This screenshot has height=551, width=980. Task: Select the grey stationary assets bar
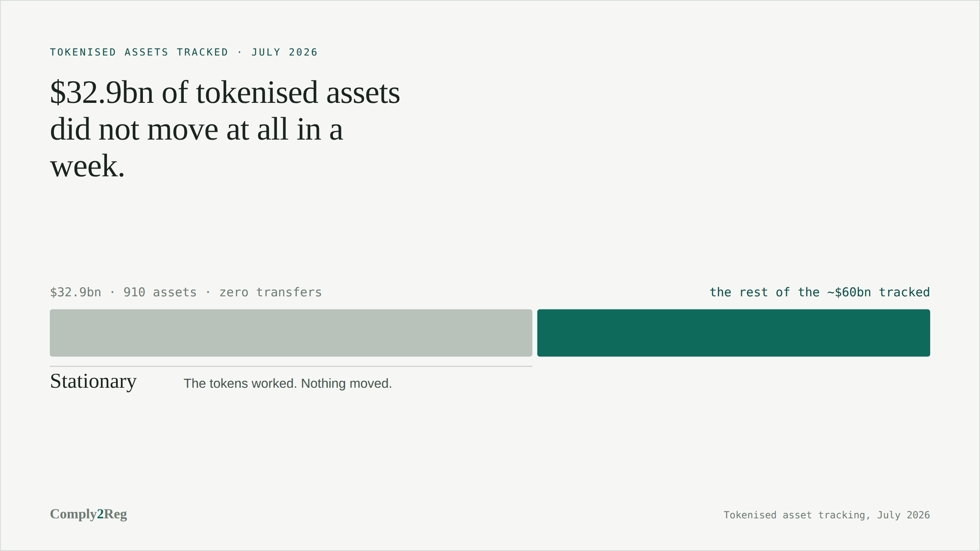coord(291,333)
